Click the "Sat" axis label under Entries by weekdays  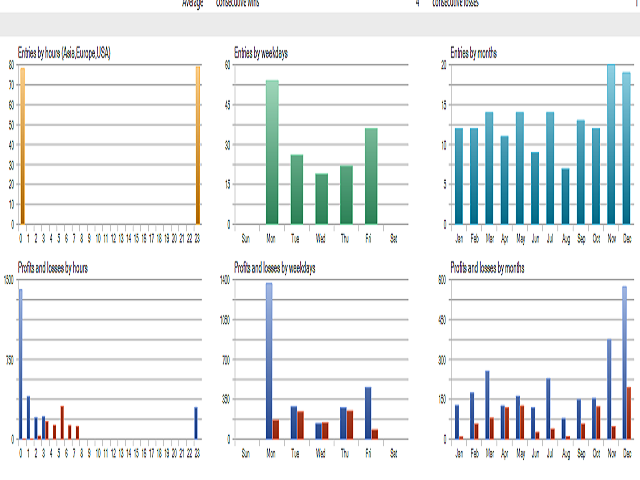393,239
